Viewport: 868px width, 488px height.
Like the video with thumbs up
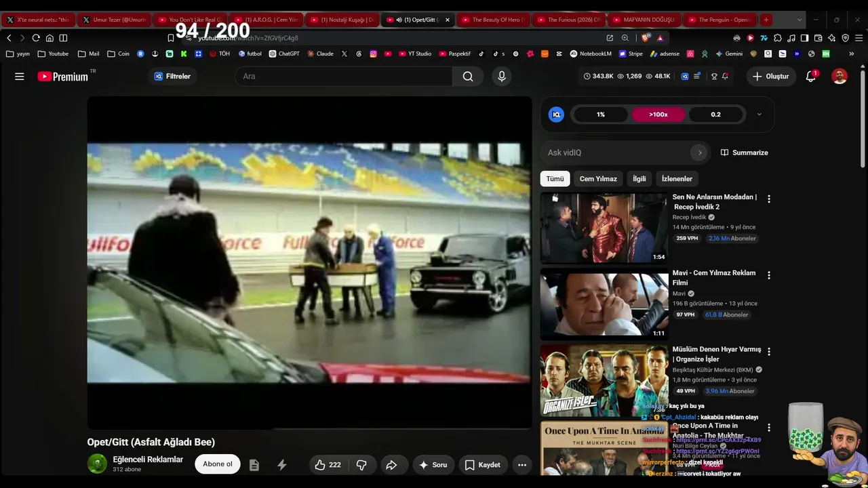click(328, 465)
